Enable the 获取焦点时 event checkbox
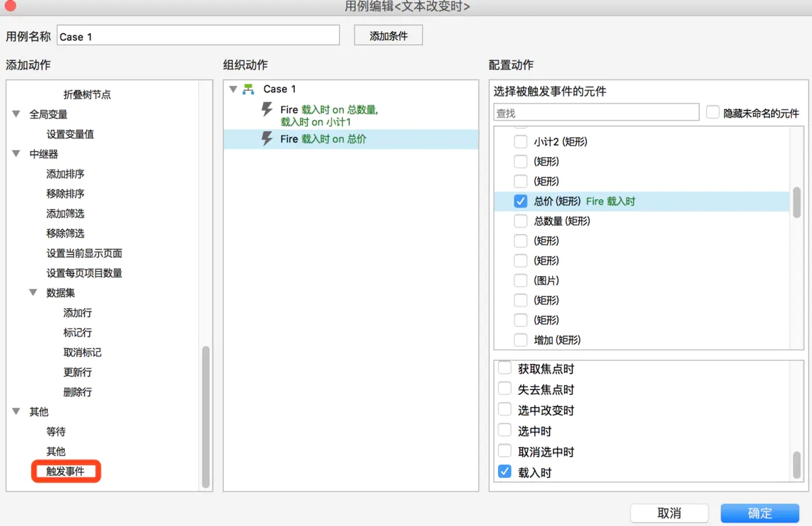 504,369
